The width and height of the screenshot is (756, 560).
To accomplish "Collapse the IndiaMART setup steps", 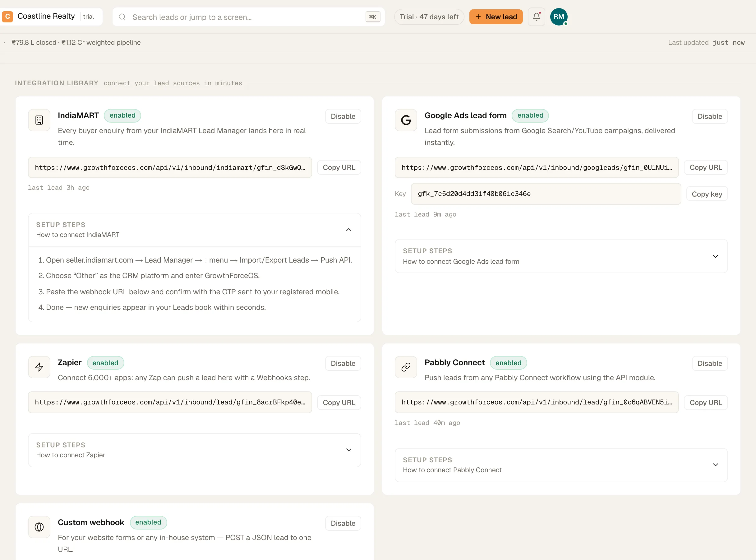I will point(194,230).
